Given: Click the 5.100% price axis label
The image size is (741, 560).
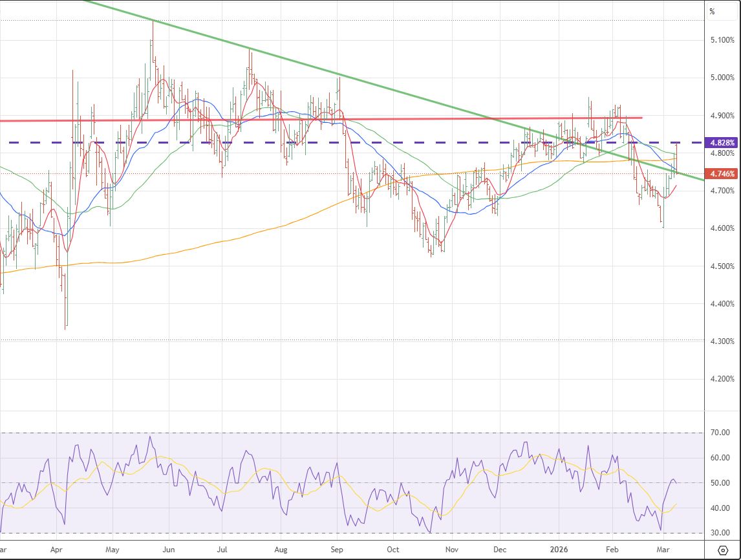Looking at the screenshot, I should pos(723,40).
